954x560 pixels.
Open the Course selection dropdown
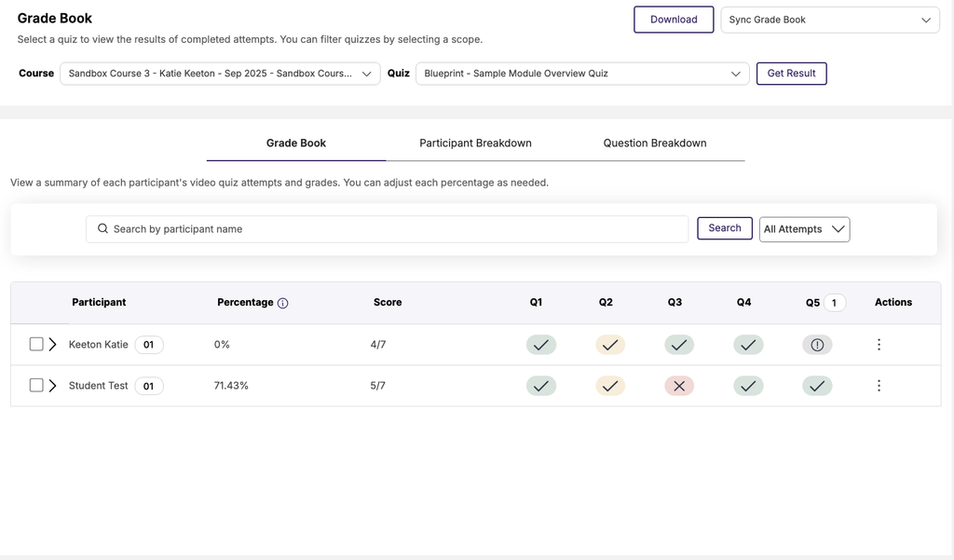pyautogui.click(x=220, y=74)
